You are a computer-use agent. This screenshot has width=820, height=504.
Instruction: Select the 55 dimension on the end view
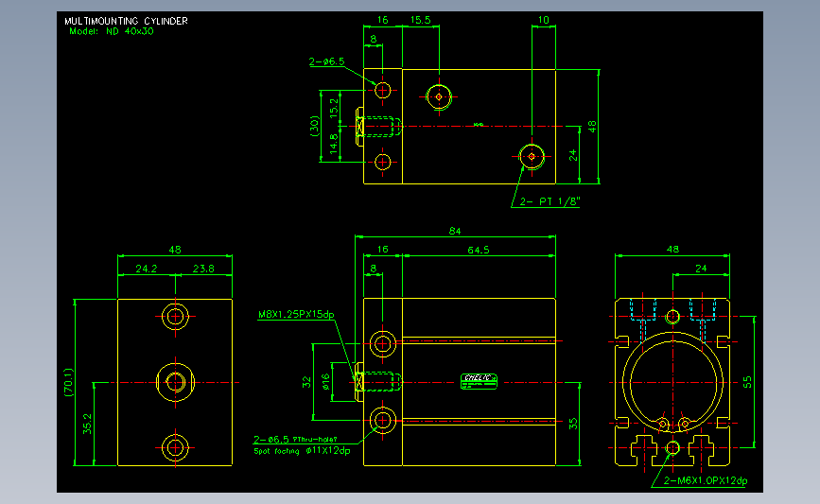pos(748,382)
